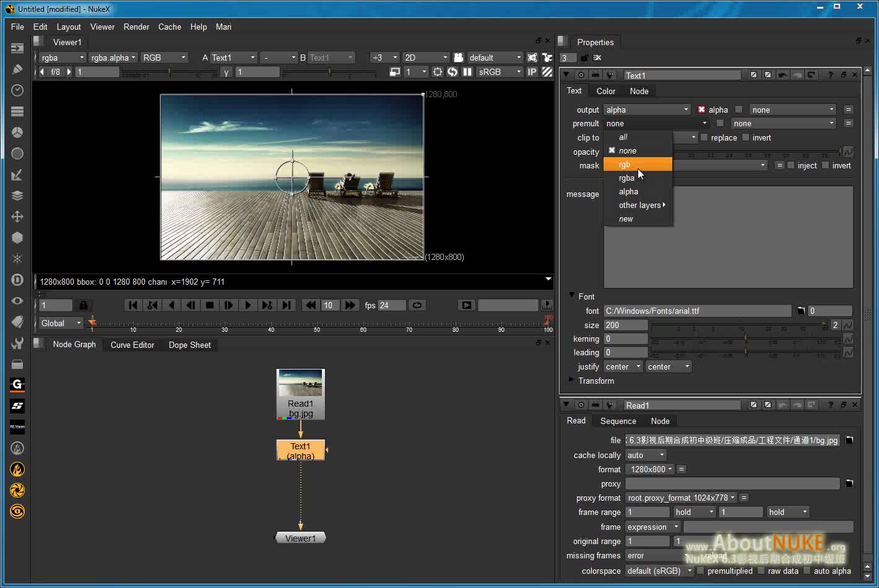The height and width of the screenshot is (588, 879).
Task: Open the Channel nodes stacked icon
Action: pyautogui.click(x=17, y=111)
